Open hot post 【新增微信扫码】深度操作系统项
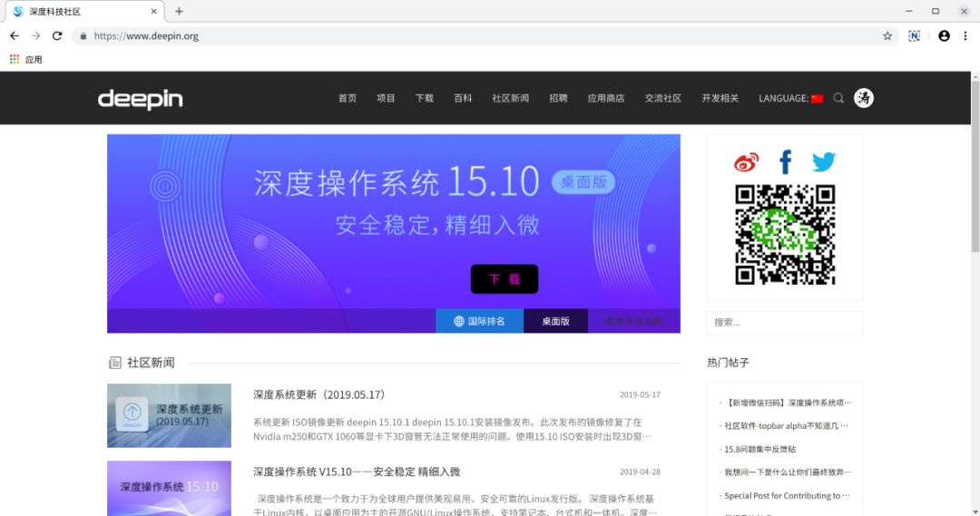This screenshot has height=516, width=980. point(788,403)
